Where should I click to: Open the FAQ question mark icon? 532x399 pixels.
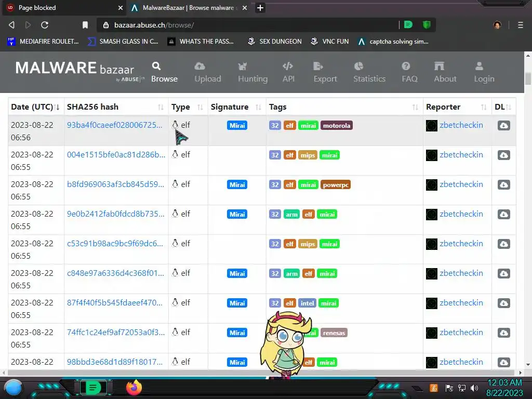406,66
